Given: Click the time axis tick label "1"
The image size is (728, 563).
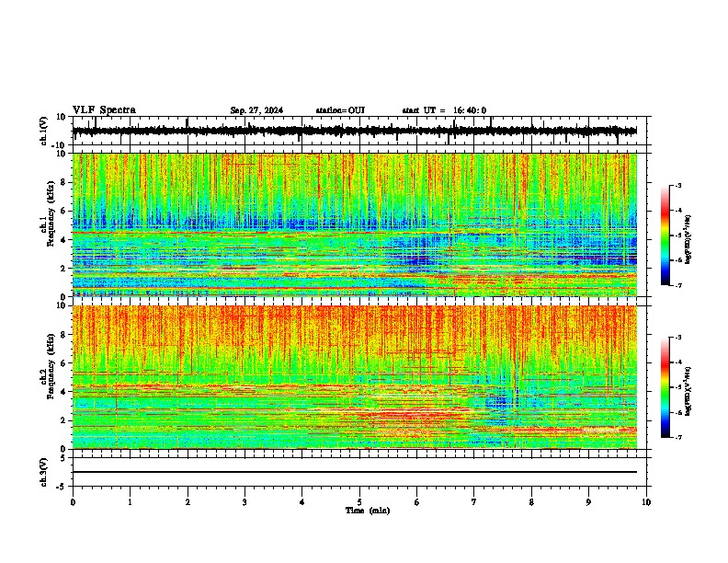Looking at the screenshot, I should [130, 502].
